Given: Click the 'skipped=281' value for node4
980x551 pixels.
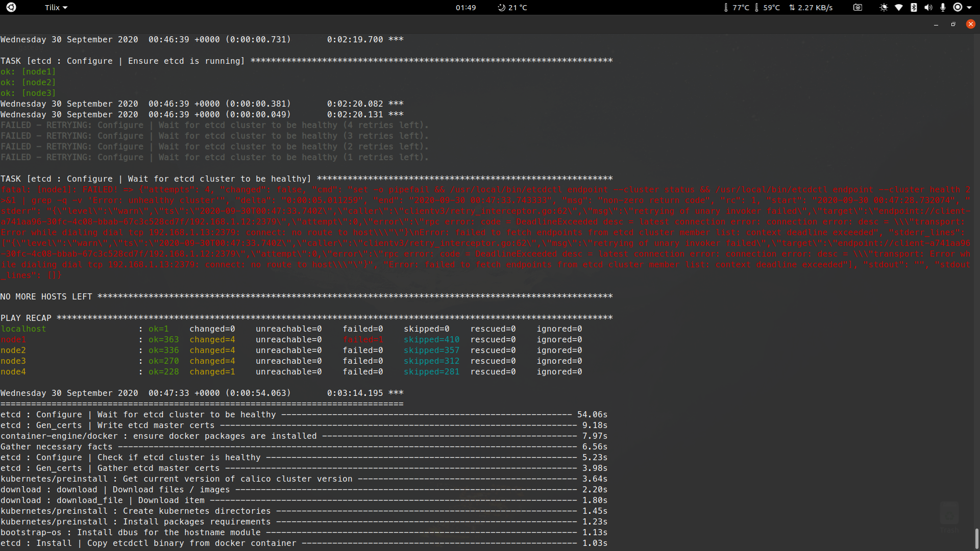Looking at the screenshot, I should pyautogui.click(x=432, y=371).
